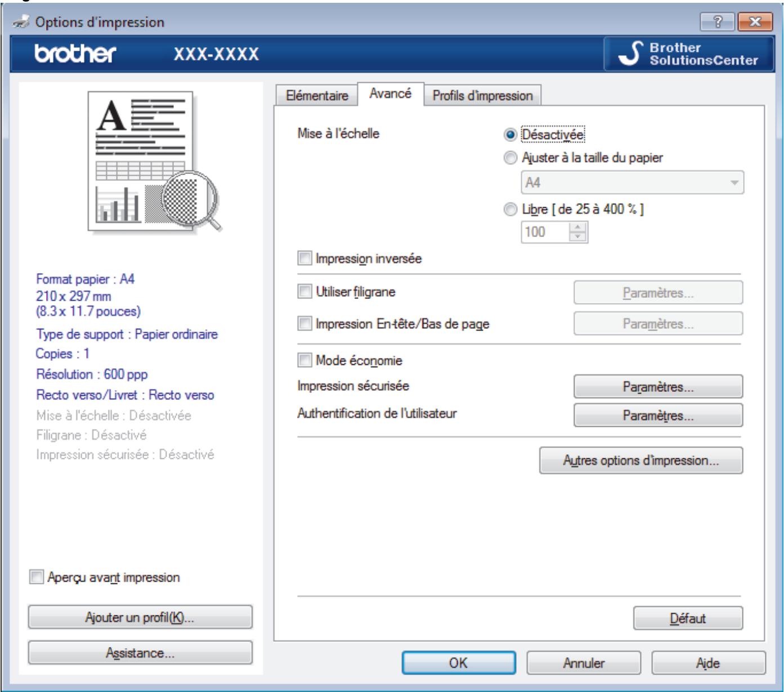Click the Brother logo in header
Image resolution: width=784 pixels, height=692 pixels.
74,54
